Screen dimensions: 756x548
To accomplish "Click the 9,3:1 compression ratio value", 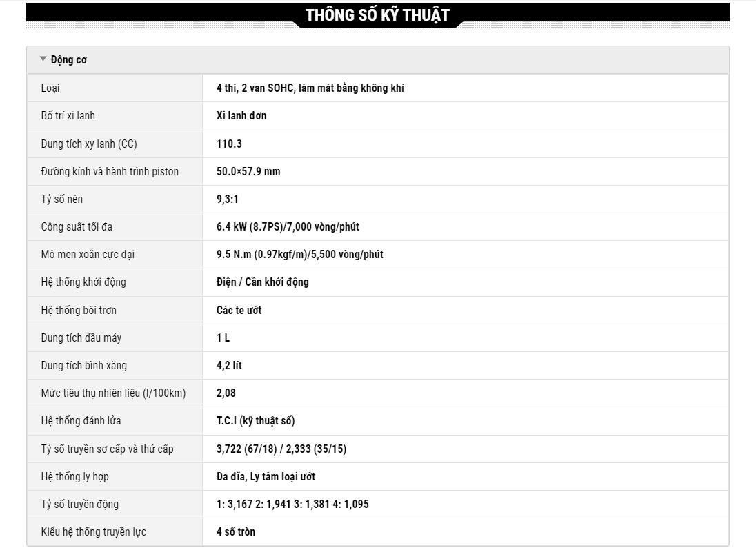I will coord(228,199).
